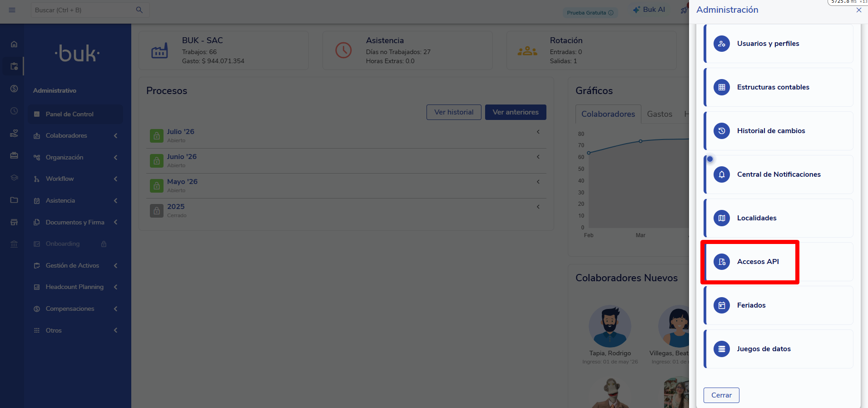Click the factory icon on BUK - SAC card
Image resolution: width=868 pixels, height=408 pixels.
[159, 50]
